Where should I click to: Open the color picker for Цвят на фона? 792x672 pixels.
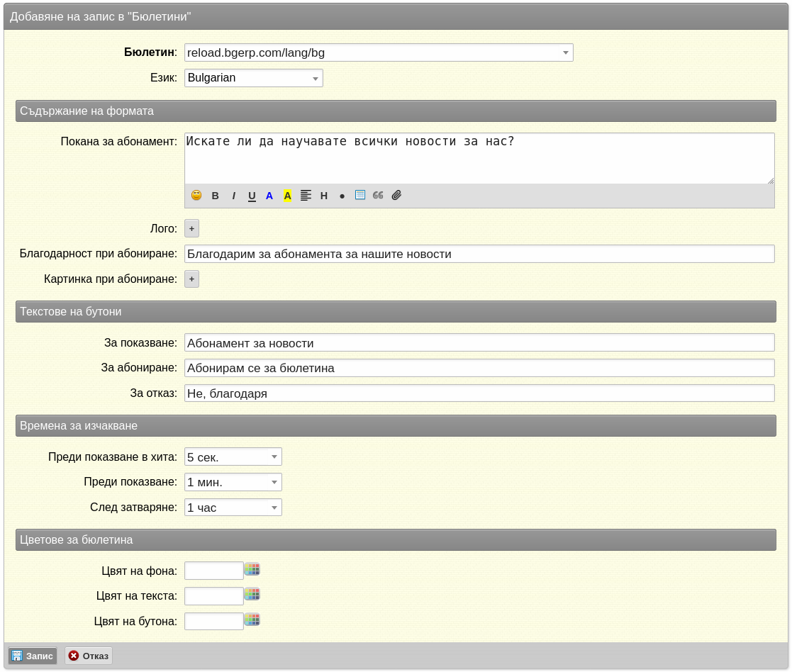point(252,569)
